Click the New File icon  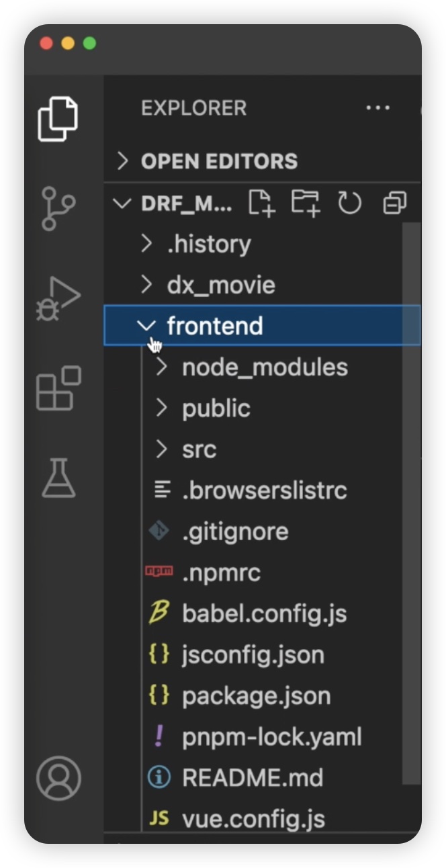coord(262,203)
